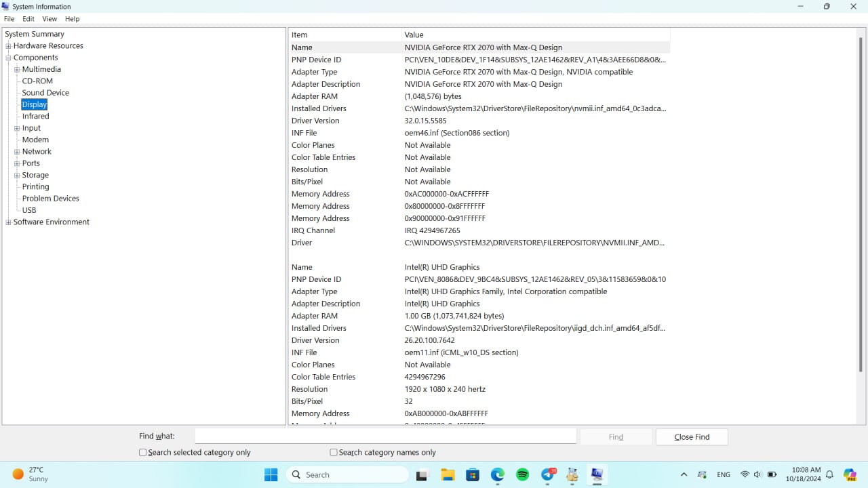
Task: Open the notification bell icon
Action: [x=829, y=475]
